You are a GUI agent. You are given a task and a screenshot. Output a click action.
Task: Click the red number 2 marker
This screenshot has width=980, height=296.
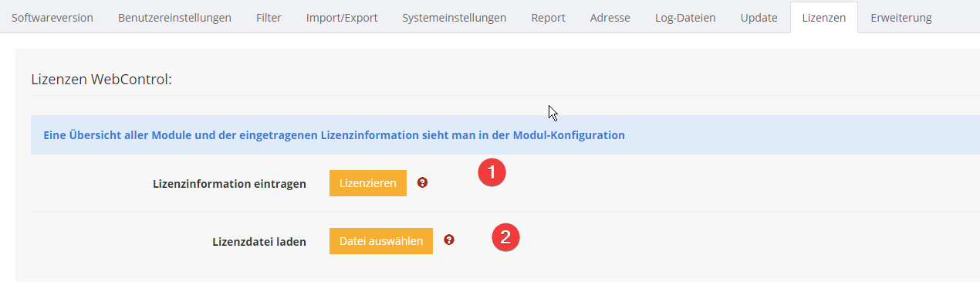click(x=506, y=236)
